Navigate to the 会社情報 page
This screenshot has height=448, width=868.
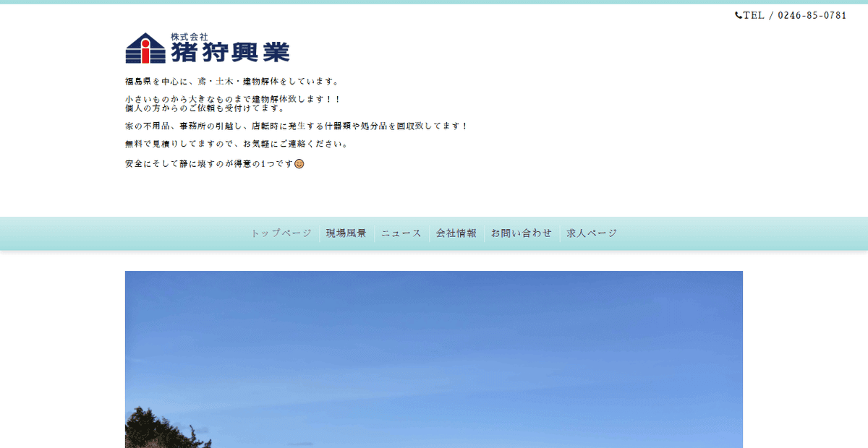(456, 233)
